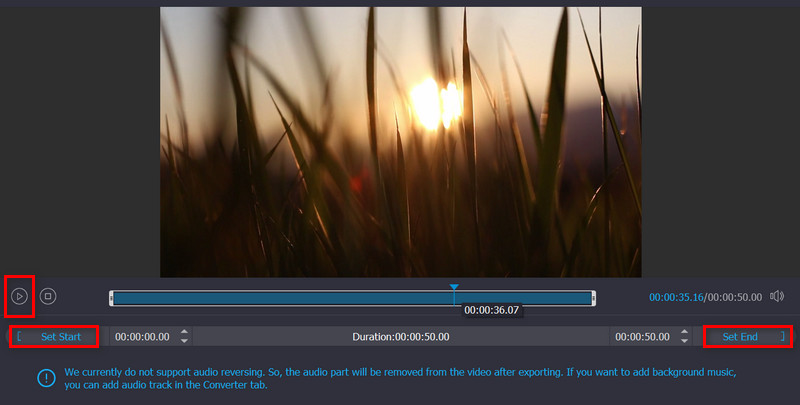Click the info icon beside the notice

[x=45, y=377]
